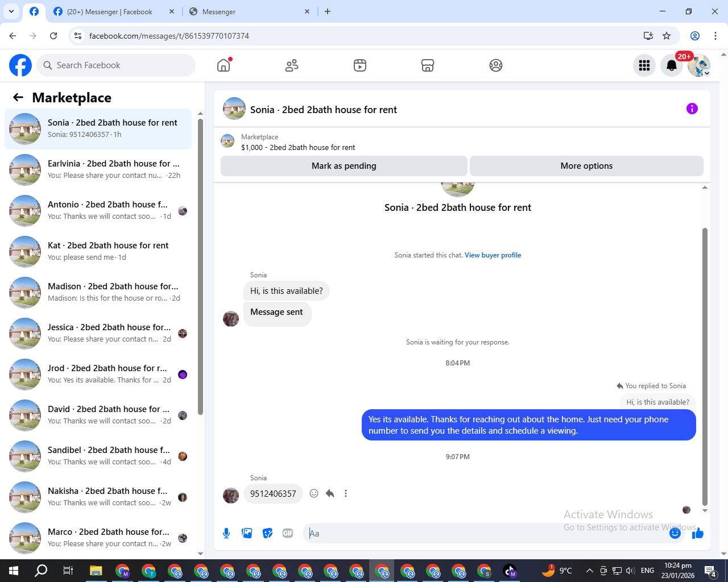728x582 pixels.
Task: Click the Mark as pending button
Action: [344, 166]
